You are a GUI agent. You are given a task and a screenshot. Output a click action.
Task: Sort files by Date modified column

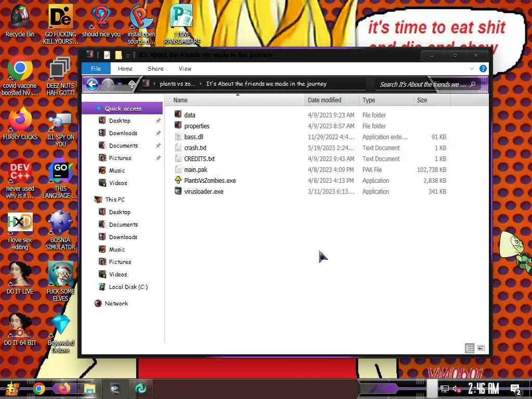(x=332, y=100)
